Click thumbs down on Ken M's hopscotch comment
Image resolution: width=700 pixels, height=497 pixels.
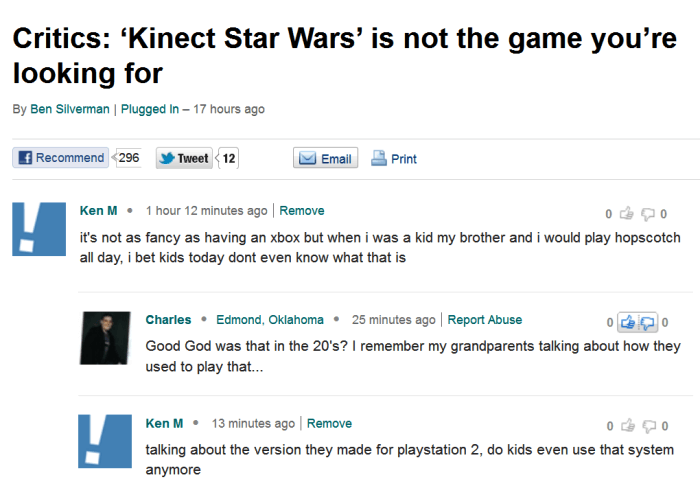pyautogui.click(x=647, y=213)
